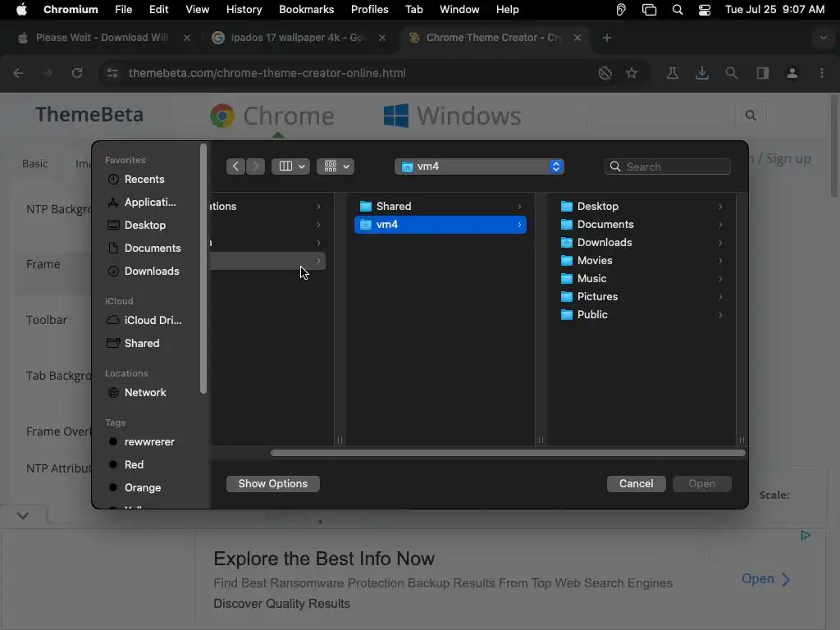Open the vm4 path popup menu
The height and width of the screenshot is (630, 840).
coord(479,167)
